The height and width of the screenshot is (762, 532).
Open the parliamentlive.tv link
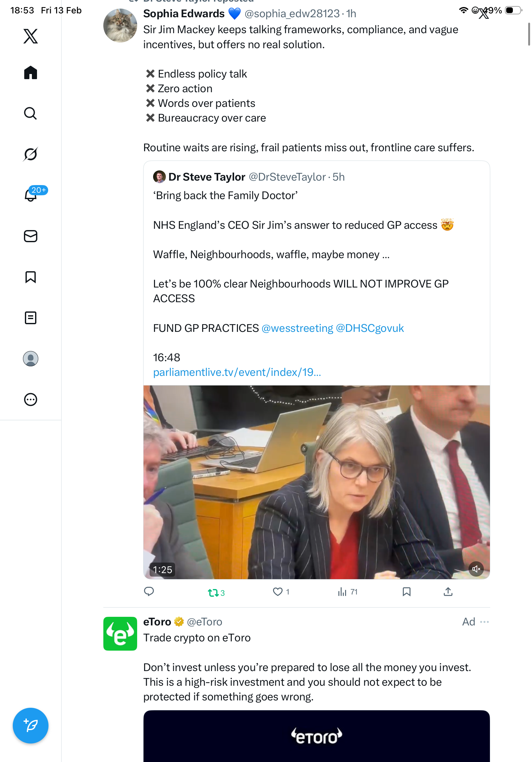click(237, 372)
